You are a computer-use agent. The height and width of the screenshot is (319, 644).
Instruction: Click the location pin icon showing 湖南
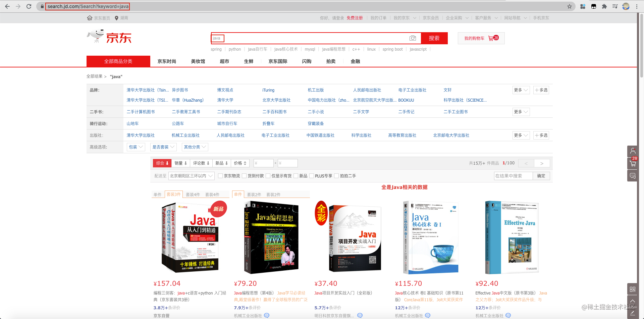pyautogui.click(x=117, y=18)
